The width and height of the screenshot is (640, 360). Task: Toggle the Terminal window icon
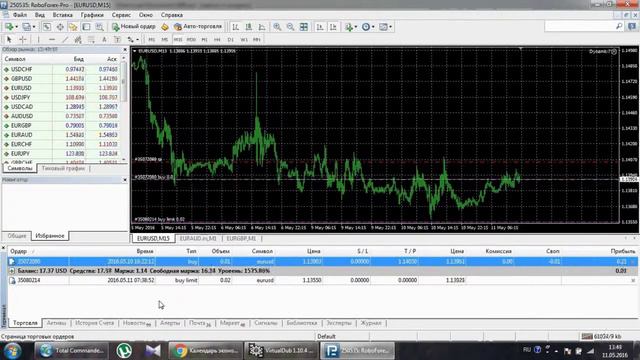86,27
